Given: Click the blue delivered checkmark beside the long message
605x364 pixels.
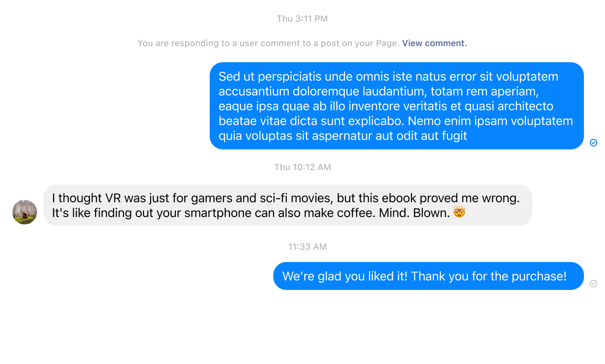Looking at the screenshot, I should click(x=594, y=143).
